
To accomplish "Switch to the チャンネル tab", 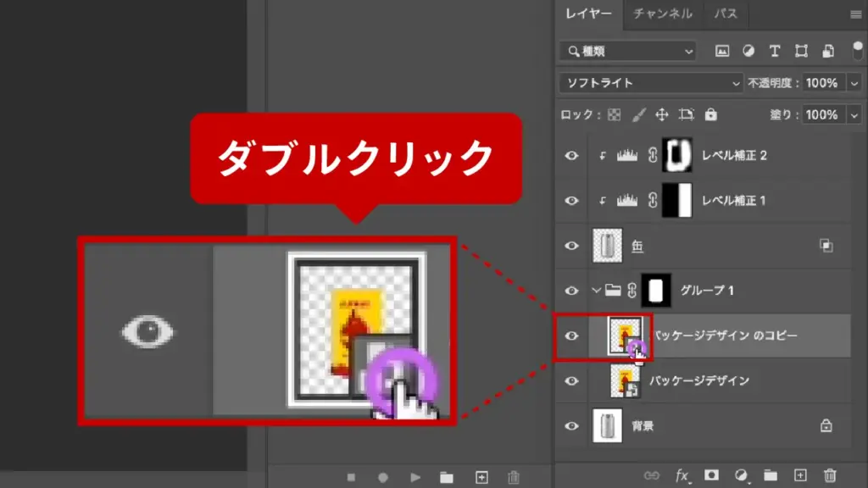I will click(x=663, y=14).
